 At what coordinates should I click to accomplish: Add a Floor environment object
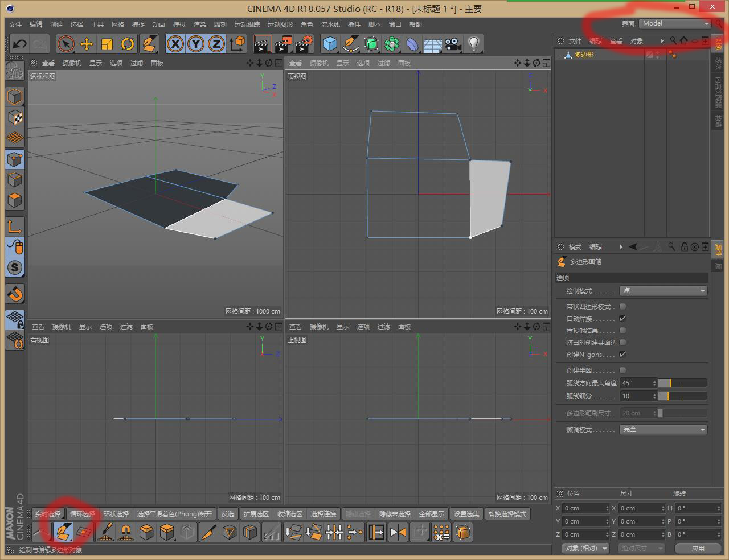[x=433, y=44]
